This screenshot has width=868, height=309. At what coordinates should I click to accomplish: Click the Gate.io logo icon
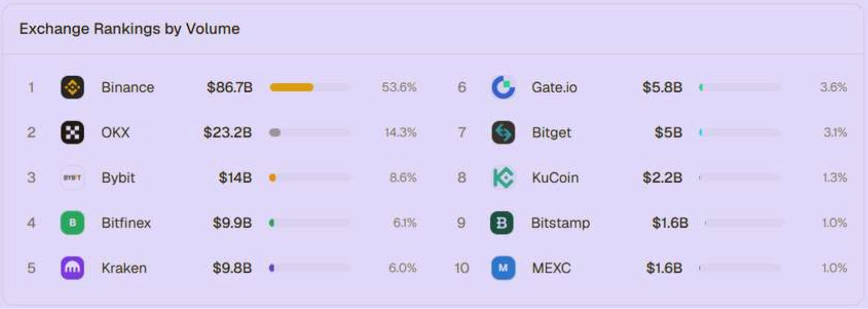[503, 87]
